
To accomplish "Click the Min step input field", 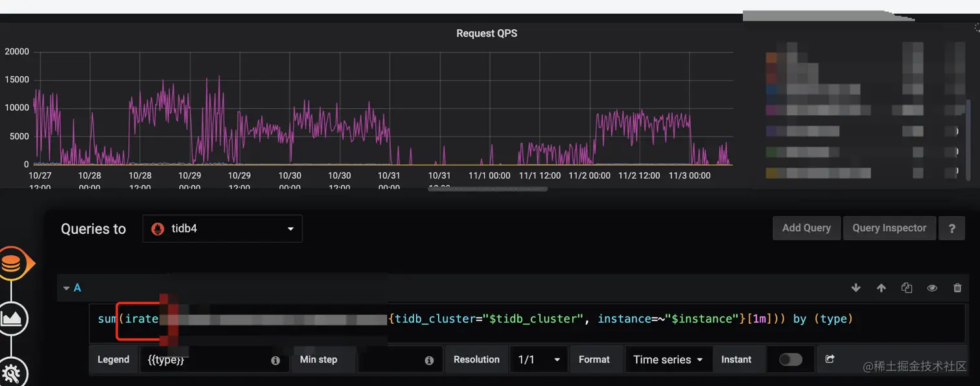I will pyautogui.click(x=400, y=359).
